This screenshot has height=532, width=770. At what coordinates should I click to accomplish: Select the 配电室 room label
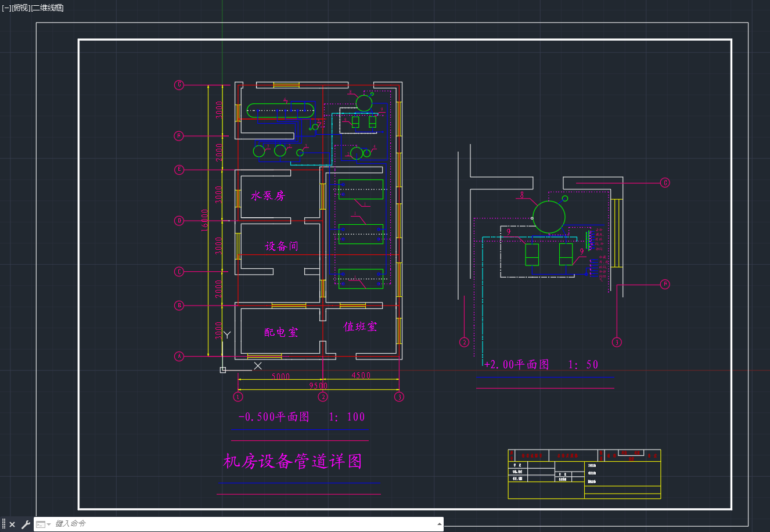[281, 332]
